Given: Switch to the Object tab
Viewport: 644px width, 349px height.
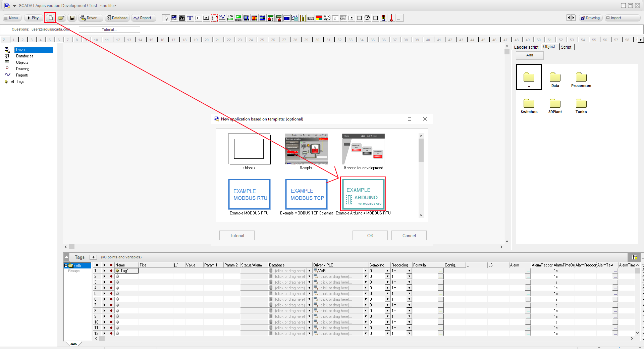Looking at the screenshot, I should (x=549, y=47).
